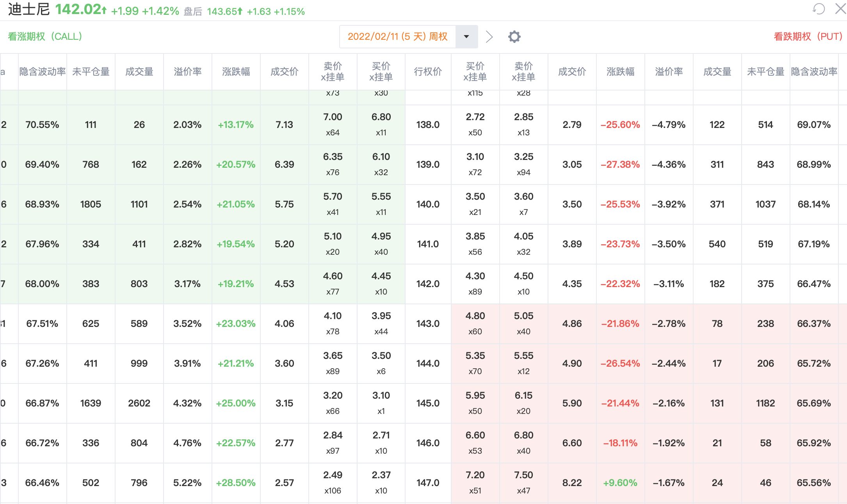Sort puts by 隐含波动率 column header
This screenshot has height=504, width=847.
[814, 72]
